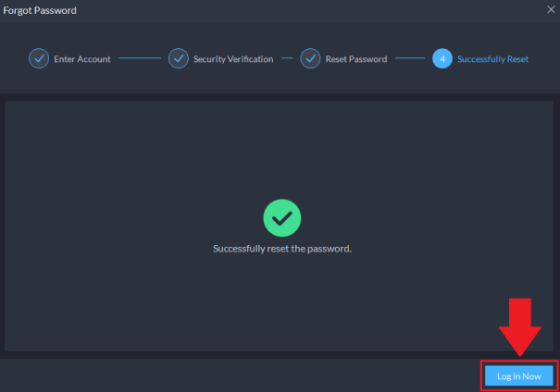Click the 'Successfully reset the password.' message
Screen dimensions: 560x392
(281, 249)
